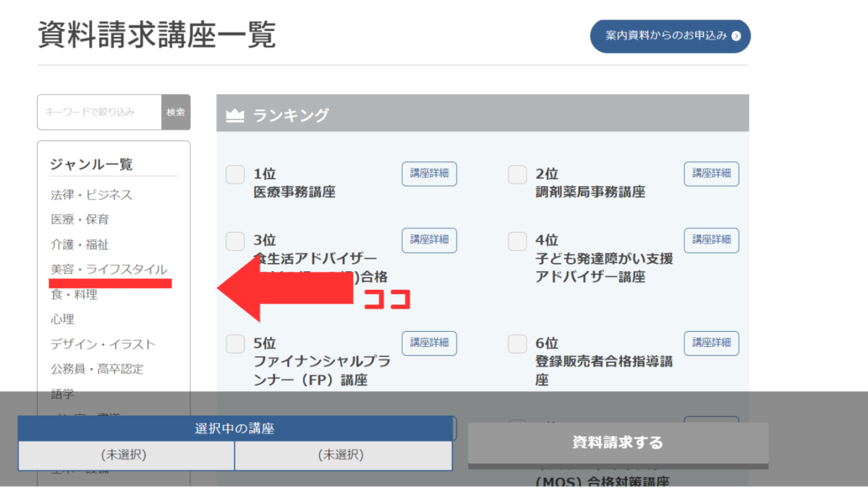Open the 心理 genre
The image size is (868, 488).
[x=62, y=319]
